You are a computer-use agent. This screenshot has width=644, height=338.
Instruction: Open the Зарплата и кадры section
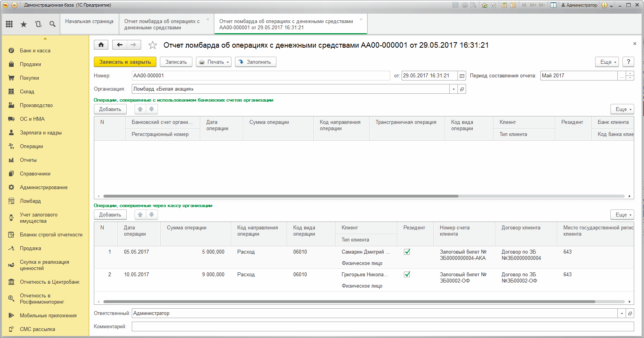tap(41, 132)
